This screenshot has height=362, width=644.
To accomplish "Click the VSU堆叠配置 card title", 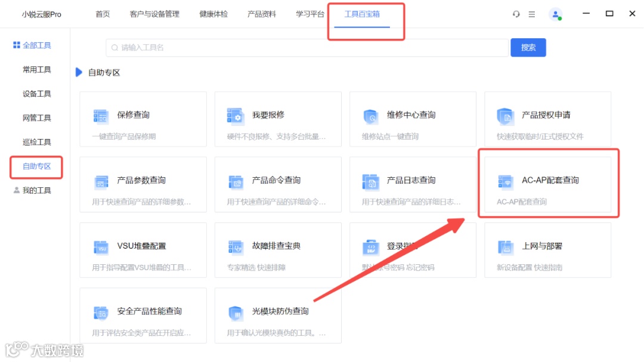I will pyautogui.click(x=141, y=246).
